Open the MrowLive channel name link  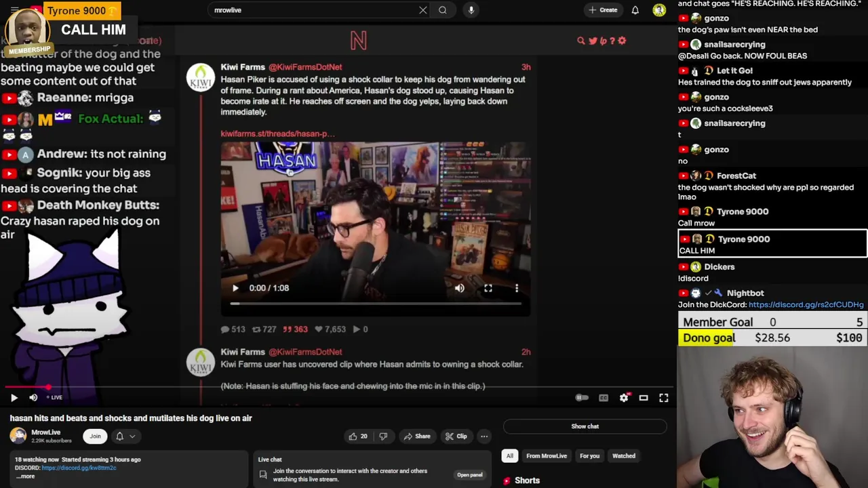point(46,432)
